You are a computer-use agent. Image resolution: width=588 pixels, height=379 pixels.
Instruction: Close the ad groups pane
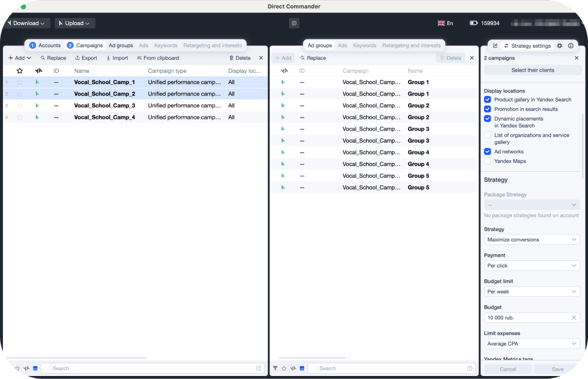(x=472, y=58)
